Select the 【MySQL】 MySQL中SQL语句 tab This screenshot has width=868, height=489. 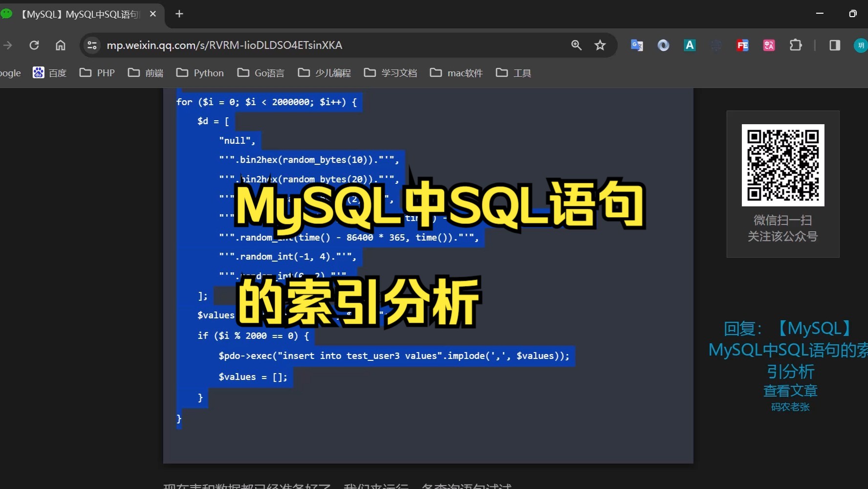coord(80,15)
